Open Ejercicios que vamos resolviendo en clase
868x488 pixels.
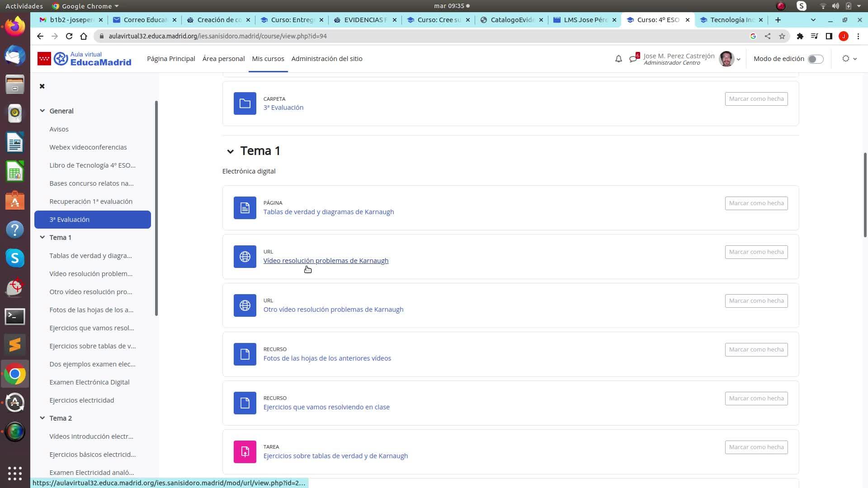pos(326,407)
